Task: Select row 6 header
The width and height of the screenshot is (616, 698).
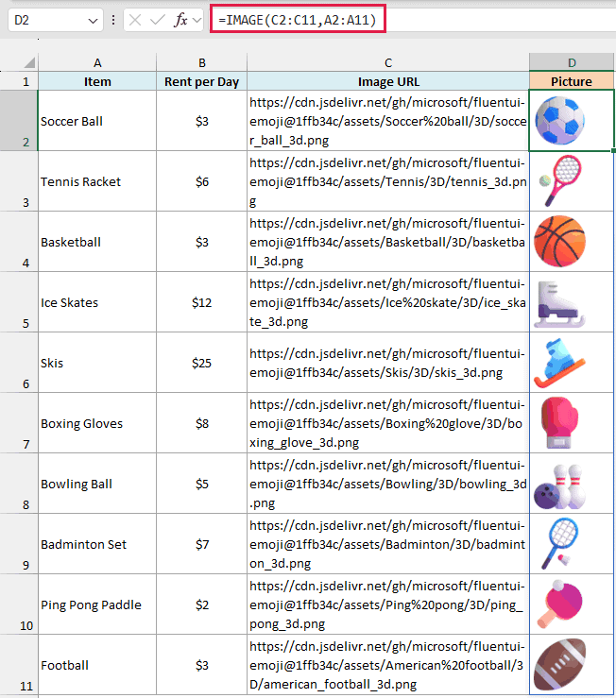Action: point(19,363)
